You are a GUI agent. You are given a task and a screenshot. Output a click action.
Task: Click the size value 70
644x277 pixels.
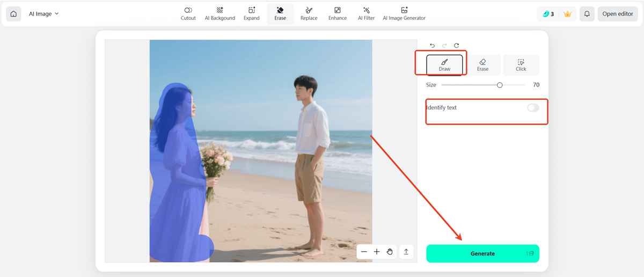pos(536,85)
